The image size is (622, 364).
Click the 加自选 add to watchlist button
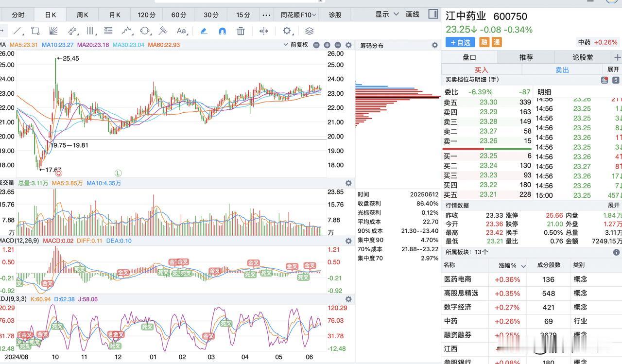[x=460, y=42]
